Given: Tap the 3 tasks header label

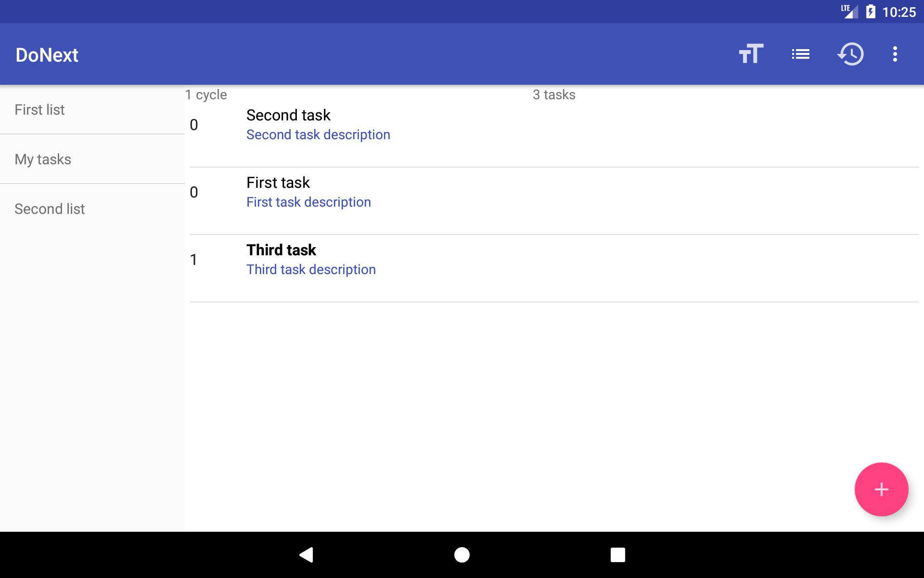Looking at the screenshot, I should [554, 95].
